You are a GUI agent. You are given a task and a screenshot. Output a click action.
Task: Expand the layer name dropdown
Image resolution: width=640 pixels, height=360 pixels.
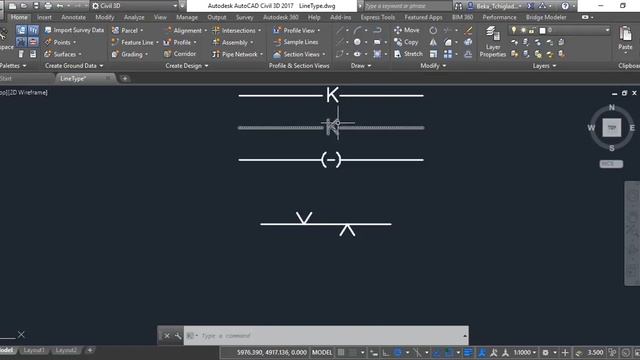[607, 30]
